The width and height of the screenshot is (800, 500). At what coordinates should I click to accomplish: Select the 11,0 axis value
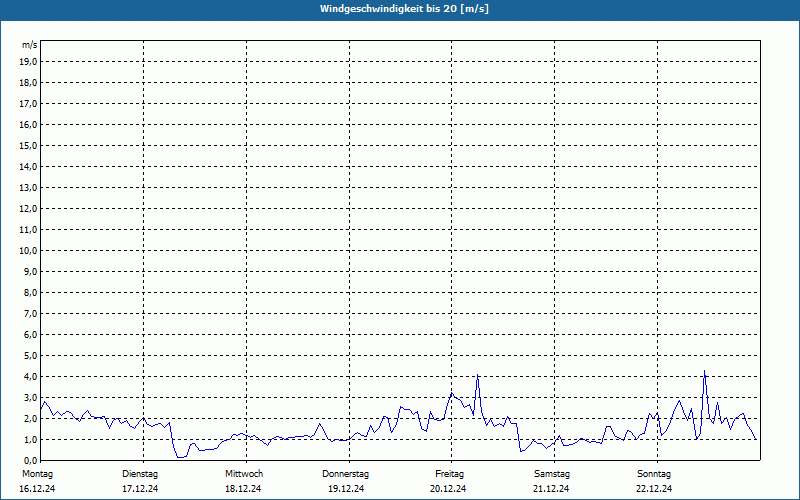28,230
